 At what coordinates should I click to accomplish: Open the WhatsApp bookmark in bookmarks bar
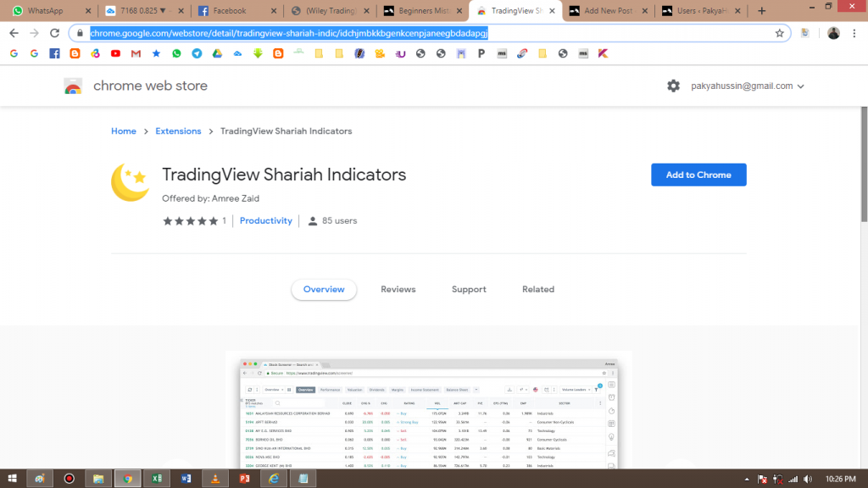(176, 53)
